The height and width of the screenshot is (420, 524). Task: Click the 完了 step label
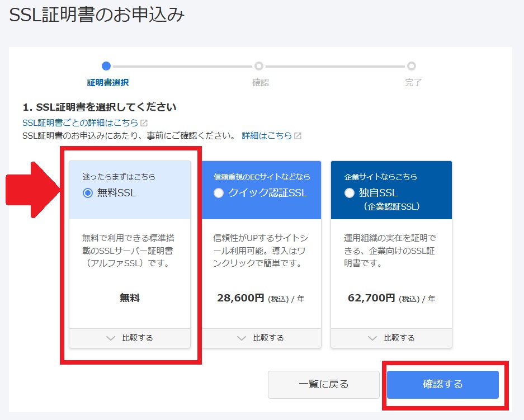(413, 82)
